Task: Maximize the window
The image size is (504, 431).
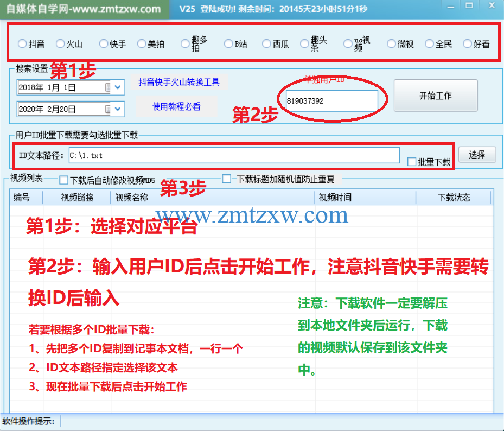Action: (469, 6)
